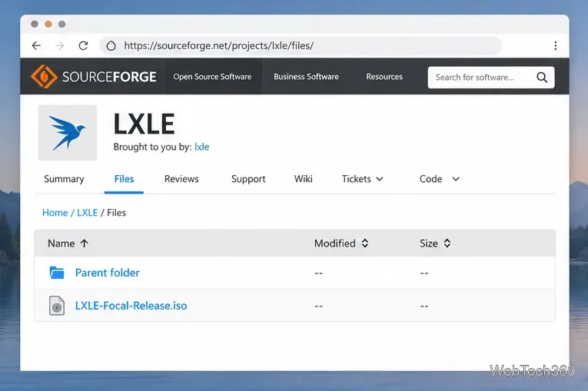Viewport: 588px width, 391px height.
Task: Select the Files tab
Action: 124,179
